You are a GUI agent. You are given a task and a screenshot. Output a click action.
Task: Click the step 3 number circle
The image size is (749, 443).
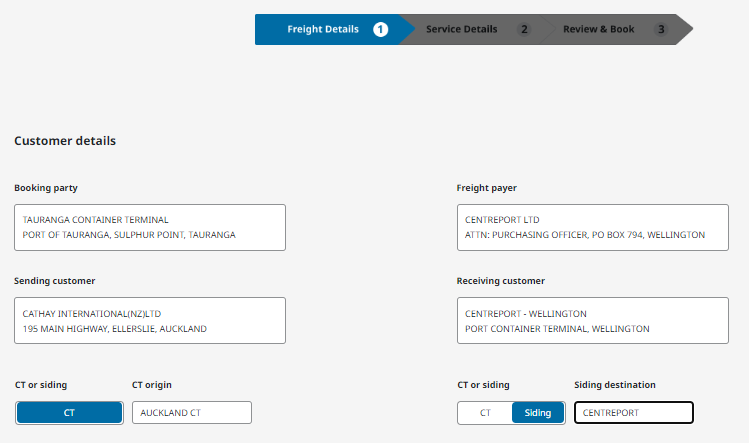tap(660, 29)
